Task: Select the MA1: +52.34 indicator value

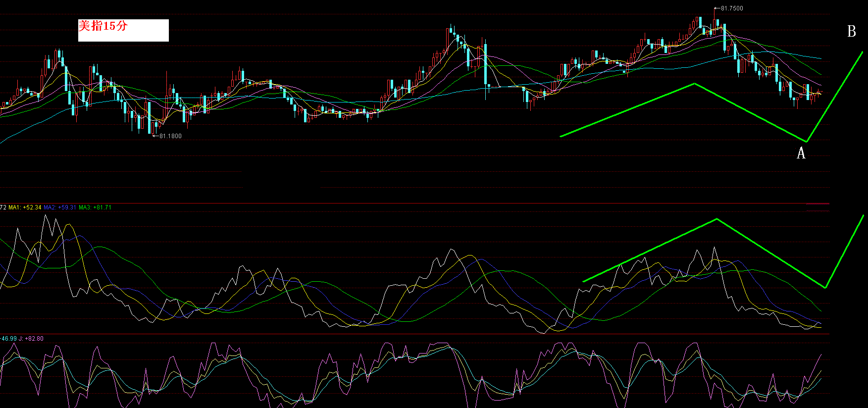Action: click(x=25, y=207)
